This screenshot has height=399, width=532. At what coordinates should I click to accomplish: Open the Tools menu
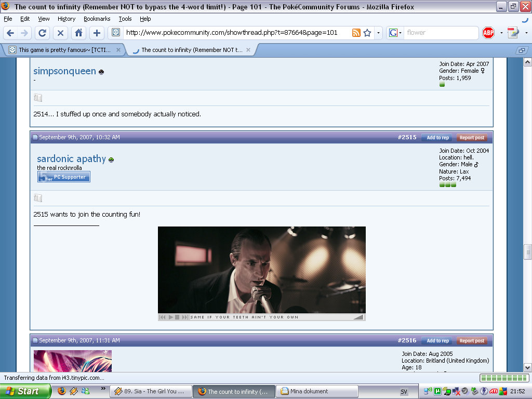pyautogui.click(x=125, y=19)
